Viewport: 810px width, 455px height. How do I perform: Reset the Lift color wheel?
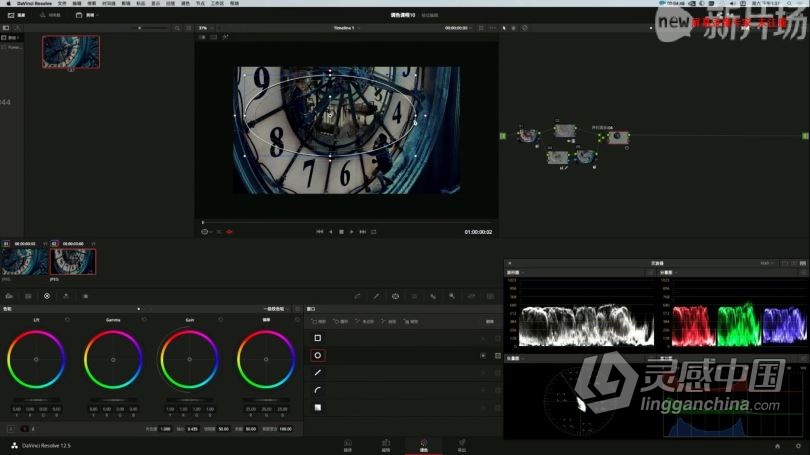[68, 320]
